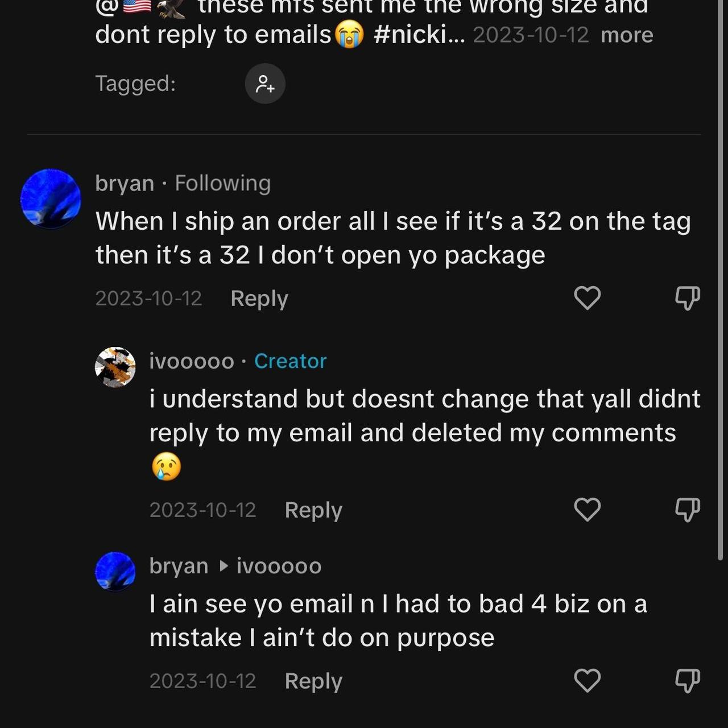Click the add tagged person icon
The height and width of the screenshot is (728, 728).
(265, 84)
